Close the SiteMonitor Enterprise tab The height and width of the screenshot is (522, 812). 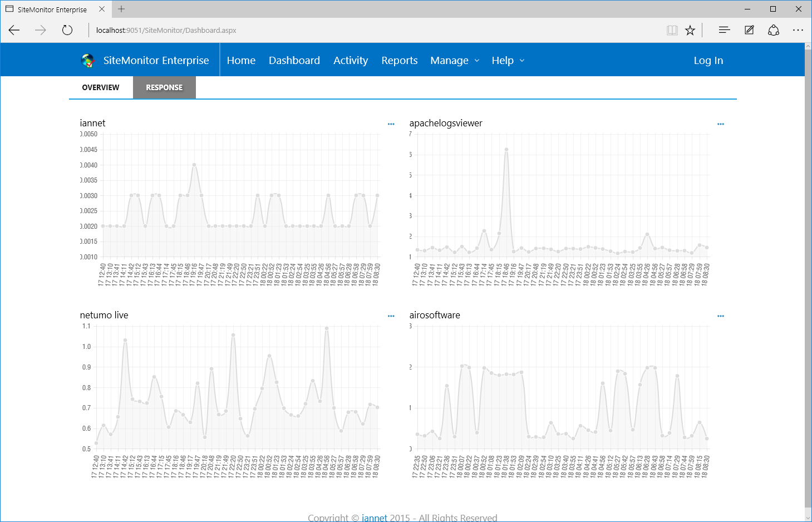pos(102,9)
